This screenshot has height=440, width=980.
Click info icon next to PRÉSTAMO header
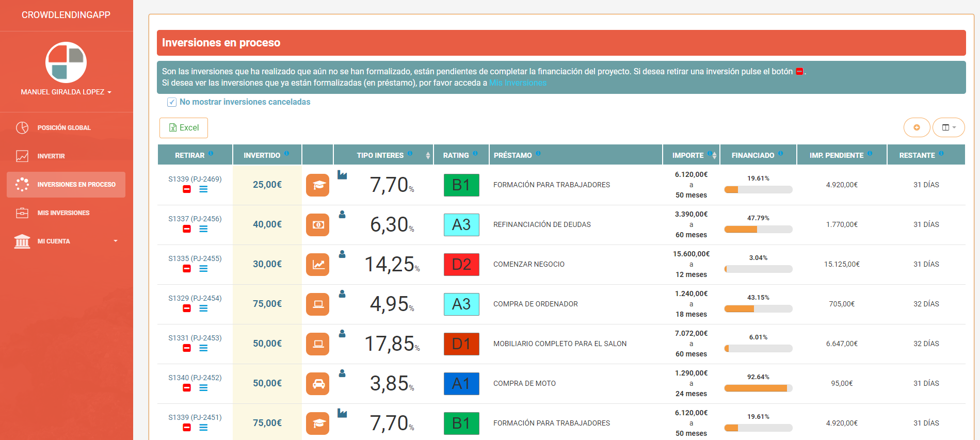click(x=538, y=153)
